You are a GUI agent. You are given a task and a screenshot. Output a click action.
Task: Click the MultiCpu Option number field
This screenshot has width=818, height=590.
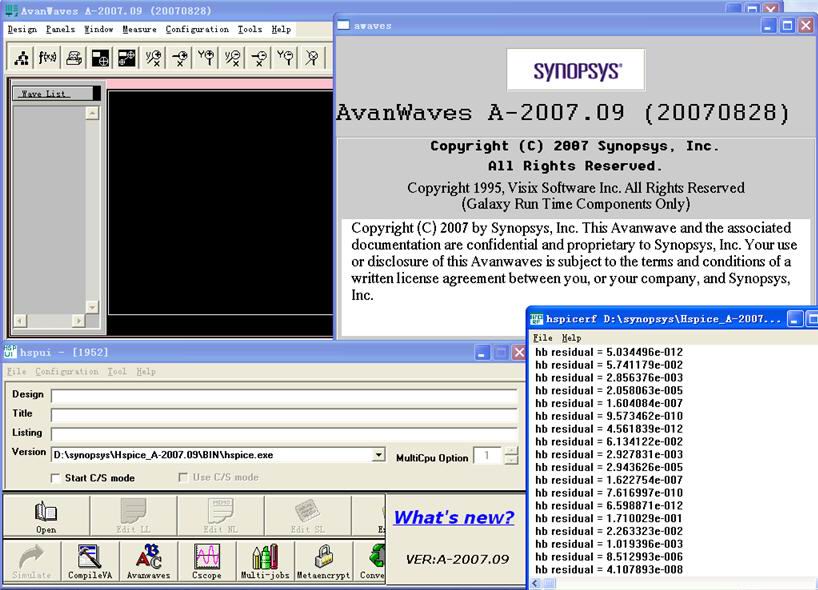489,456
